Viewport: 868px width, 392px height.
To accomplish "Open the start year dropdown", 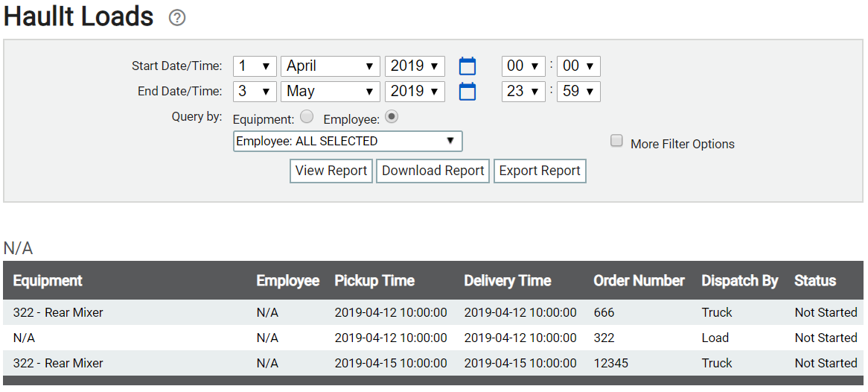I will click(415, 66).
